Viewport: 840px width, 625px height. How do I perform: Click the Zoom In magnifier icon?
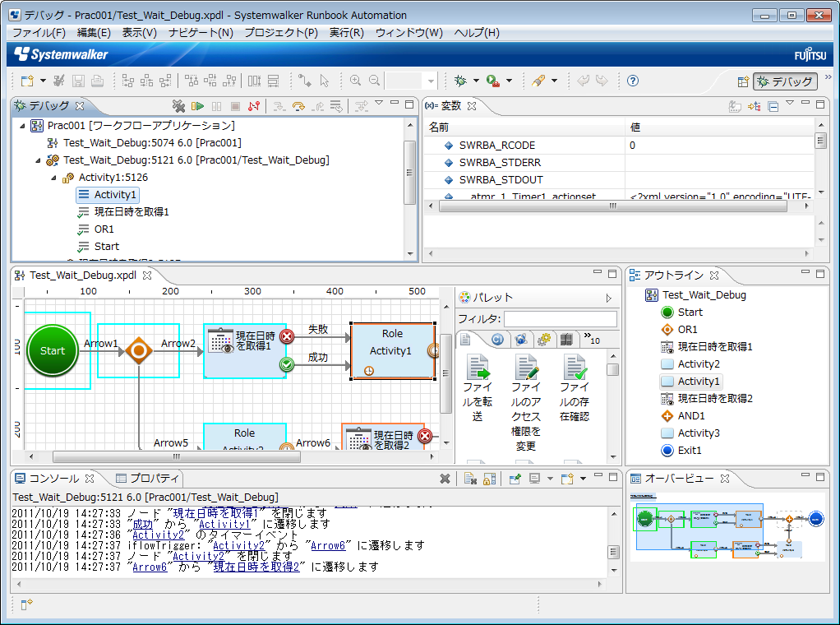coord(355,81)
